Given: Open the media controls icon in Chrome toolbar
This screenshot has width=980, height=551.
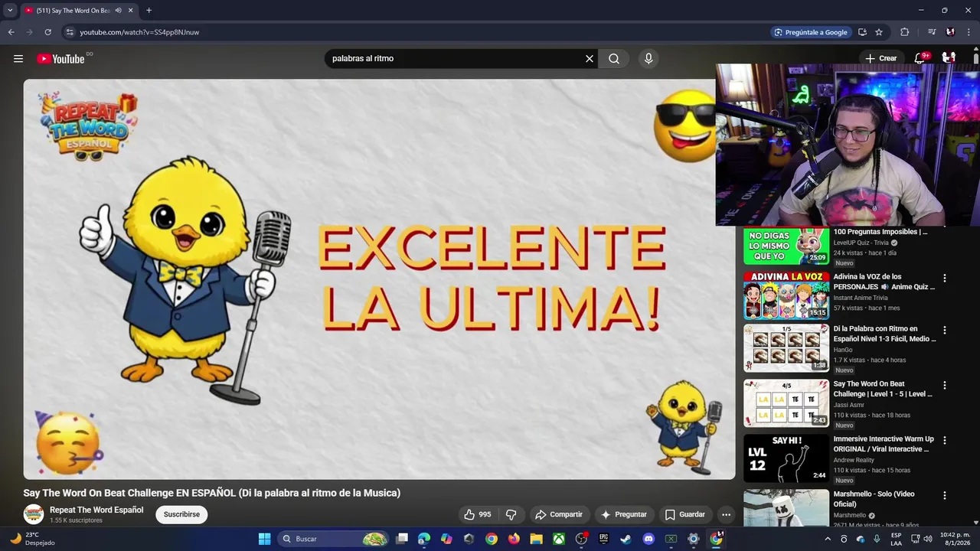Looking at the screenshot, I should 932,32.
